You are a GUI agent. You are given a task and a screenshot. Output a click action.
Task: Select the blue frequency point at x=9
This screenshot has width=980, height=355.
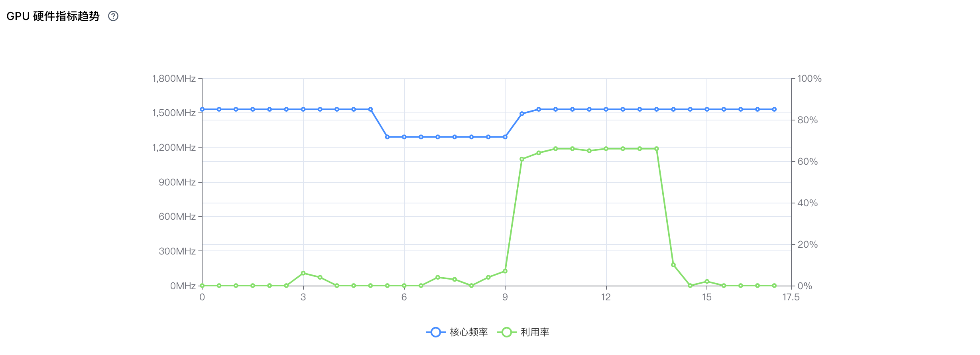[505, 137]
